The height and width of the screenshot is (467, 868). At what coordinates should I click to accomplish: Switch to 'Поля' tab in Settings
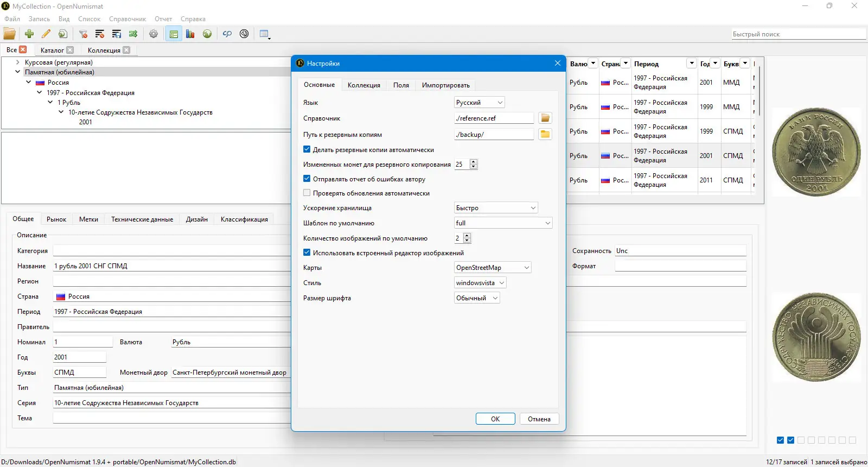(x=401, y=85)
